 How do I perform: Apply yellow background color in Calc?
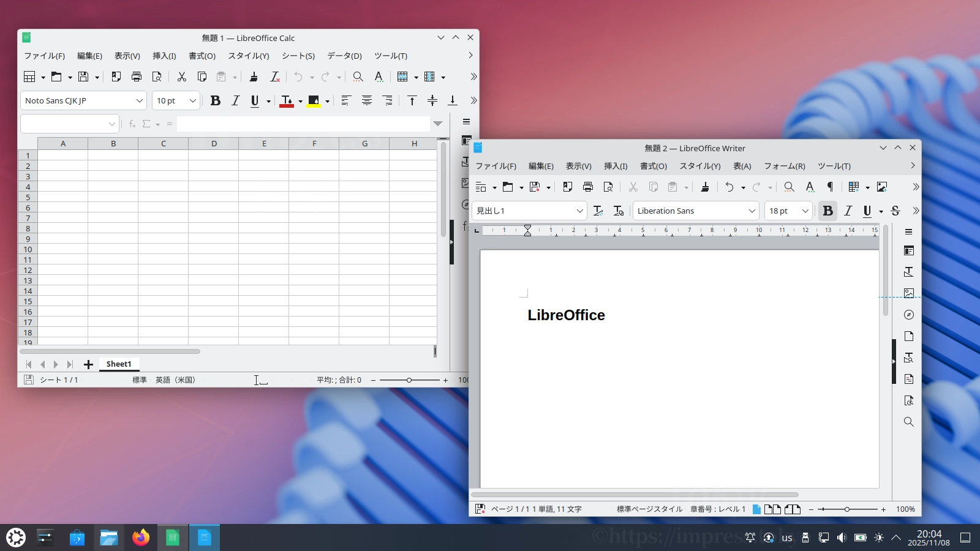point(314,100)
